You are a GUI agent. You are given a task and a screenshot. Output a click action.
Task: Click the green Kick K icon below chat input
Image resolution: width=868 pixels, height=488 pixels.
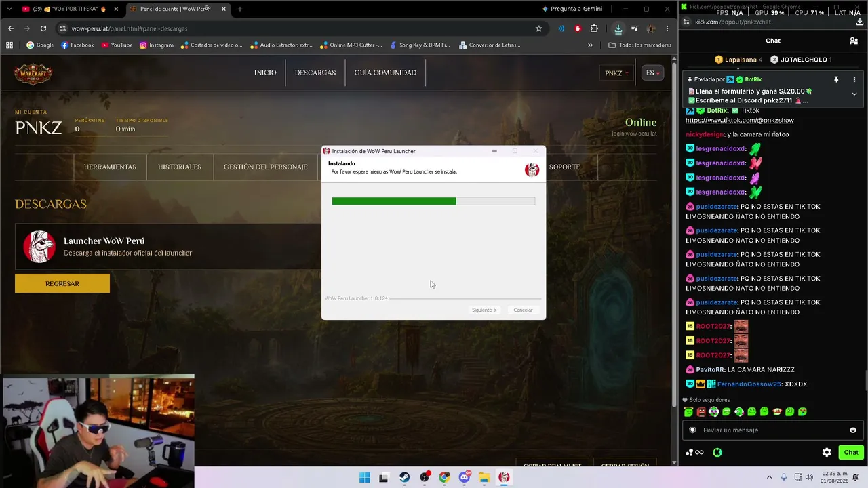tap(717, 452)
